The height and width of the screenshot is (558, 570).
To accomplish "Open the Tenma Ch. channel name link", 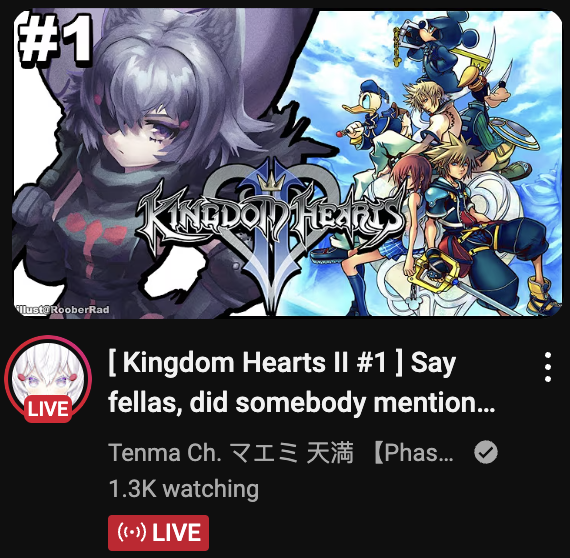I will pyautogui.click(x=281, y=453).
